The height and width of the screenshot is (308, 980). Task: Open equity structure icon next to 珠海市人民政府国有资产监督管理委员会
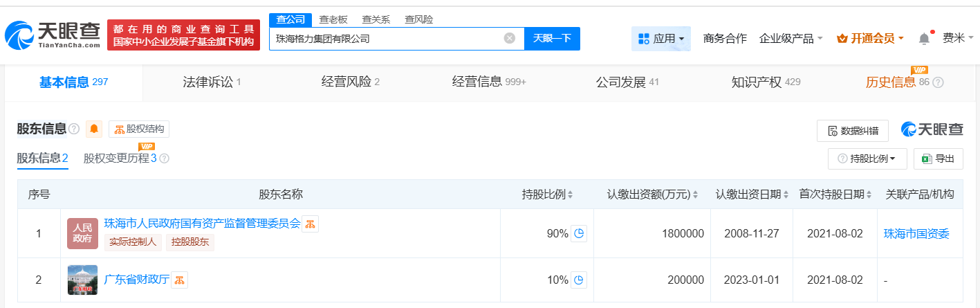pos(310,224)
